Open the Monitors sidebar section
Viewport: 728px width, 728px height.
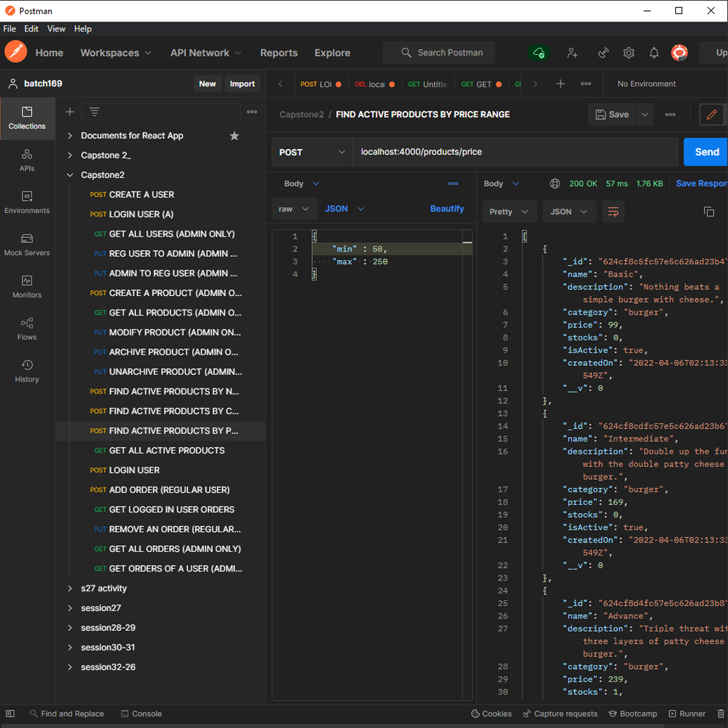coord(27,287)
